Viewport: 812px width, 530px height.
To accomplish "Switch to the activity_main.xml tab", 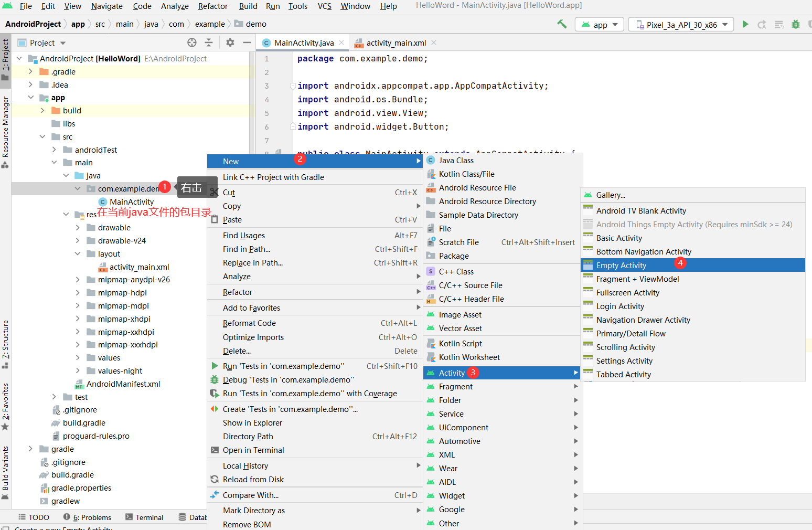I will (x=396, y=43).
